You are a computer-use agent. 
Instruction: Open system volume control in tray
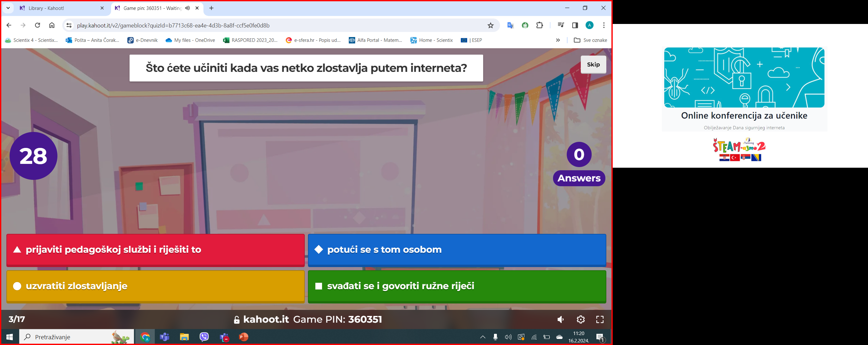pos(508,337)
